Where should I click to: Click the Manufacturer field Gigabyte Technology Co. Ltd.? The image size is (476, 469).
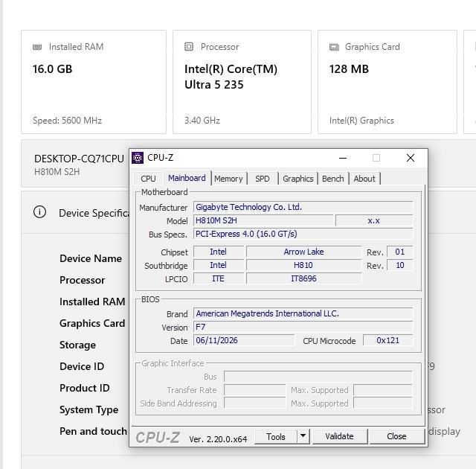coord(303,207)
